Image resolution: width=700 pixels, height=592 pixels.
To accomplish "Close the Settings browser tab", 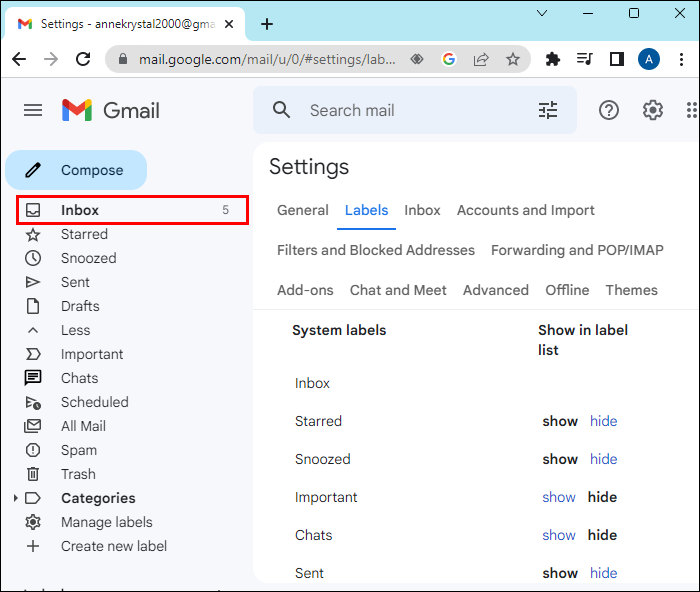I will coord(229,24).
